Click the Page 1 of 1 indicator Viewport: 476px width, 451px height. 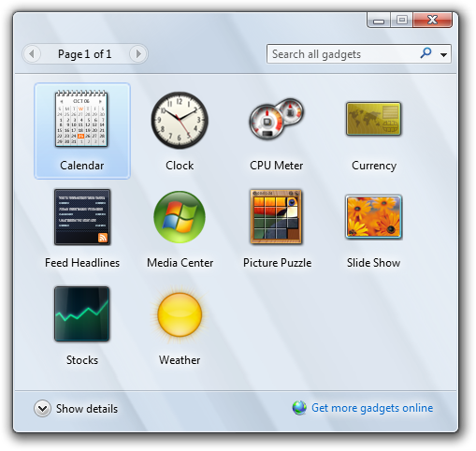coord(84,54)
